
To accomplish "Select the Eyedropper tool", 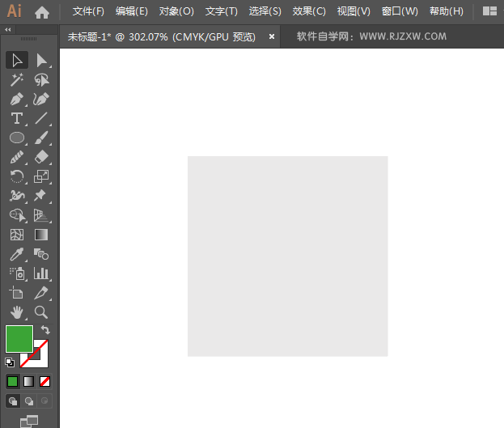I will click(16, 254).
